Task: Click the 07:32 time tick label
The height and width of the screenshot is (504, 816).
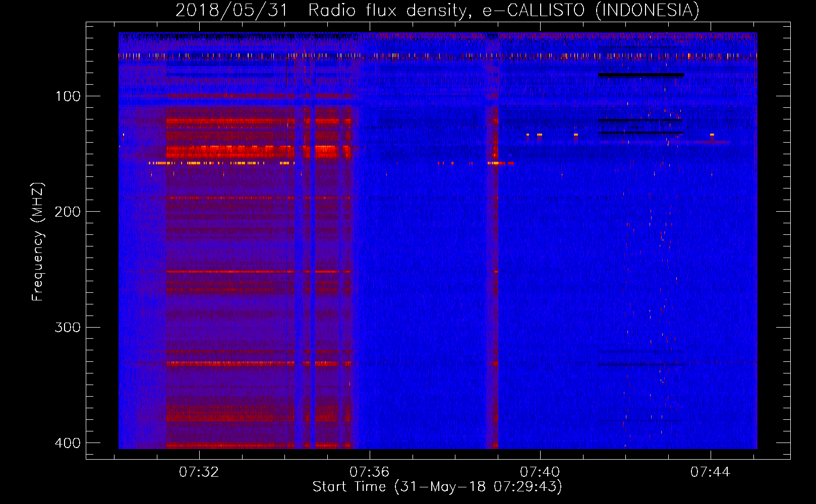Action: pos(199,472)
